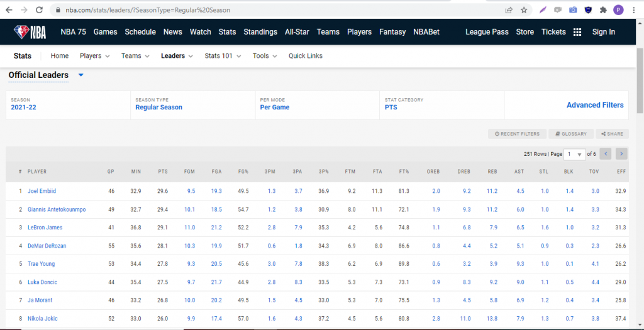
Task: Go to next page of leaders table
Action: pyautogui.click(x=622, y=154)
